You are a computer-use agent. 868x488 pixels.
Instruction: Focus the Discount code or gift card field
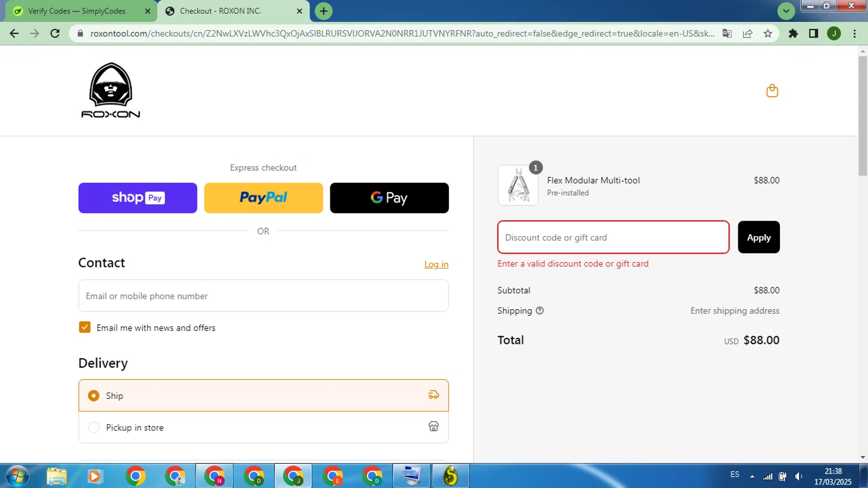tap(613, 237)
